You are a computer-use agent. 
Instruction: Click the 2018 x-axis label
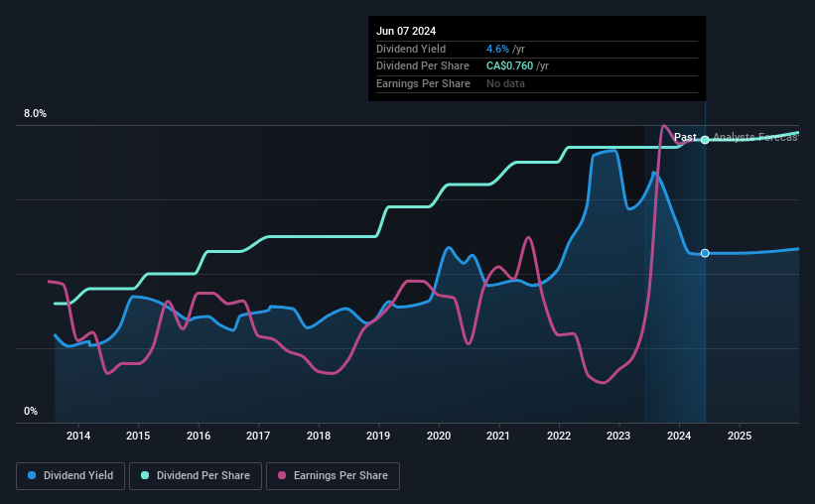[319, 436]
